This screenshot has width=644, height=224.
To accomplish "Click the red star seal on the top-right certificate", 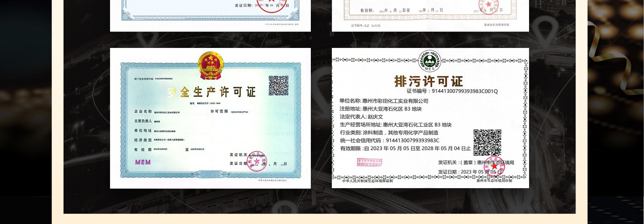I will (x=488, y=5).
